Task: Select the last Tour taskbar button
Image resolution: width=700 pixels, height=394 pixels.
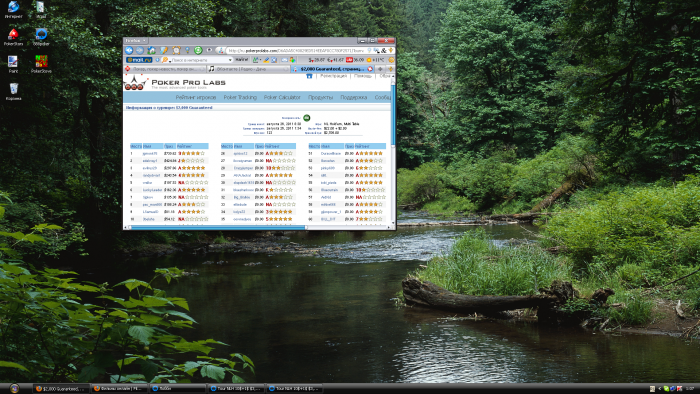Action: click(294, 389)
